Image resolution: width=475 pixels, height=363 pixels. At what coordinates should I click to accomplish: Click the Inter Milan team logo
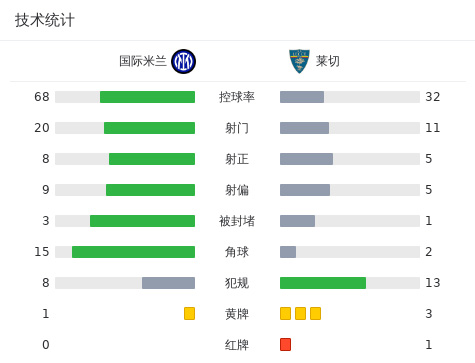183,61
